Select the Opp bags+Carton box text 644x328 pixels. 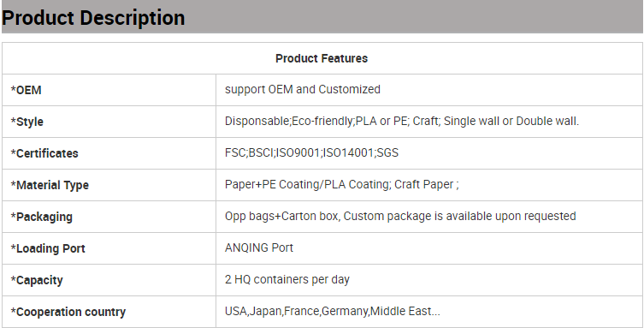tap(282, 216)
